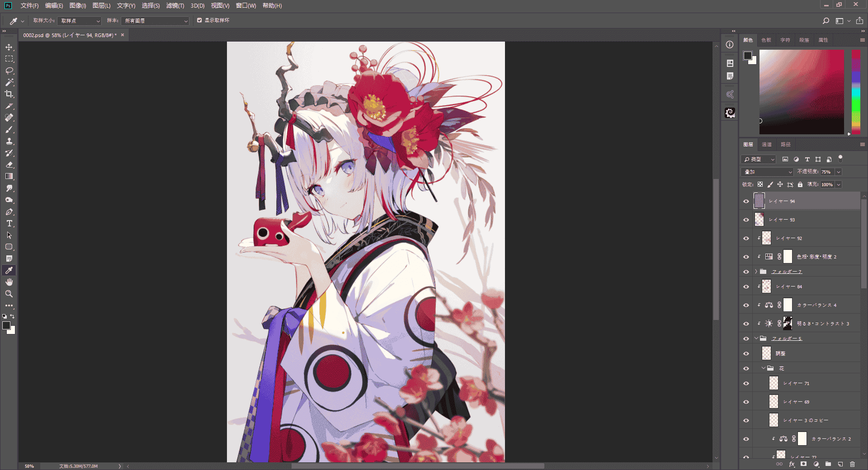
Task: Click the foreground color swatch in toolbar
Action: pos(6,325)
